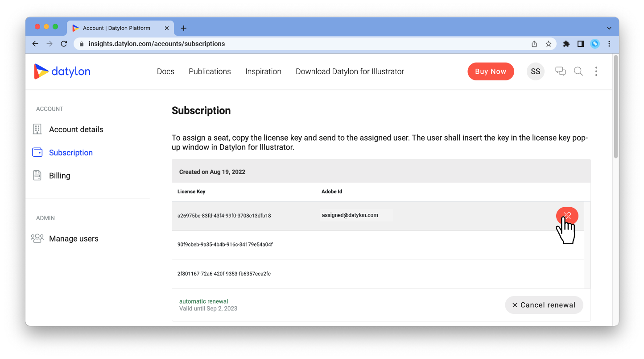The height and width of the screenshot is (359, 644).
Task: Click the Buy Now button
Action: [491, 71]
